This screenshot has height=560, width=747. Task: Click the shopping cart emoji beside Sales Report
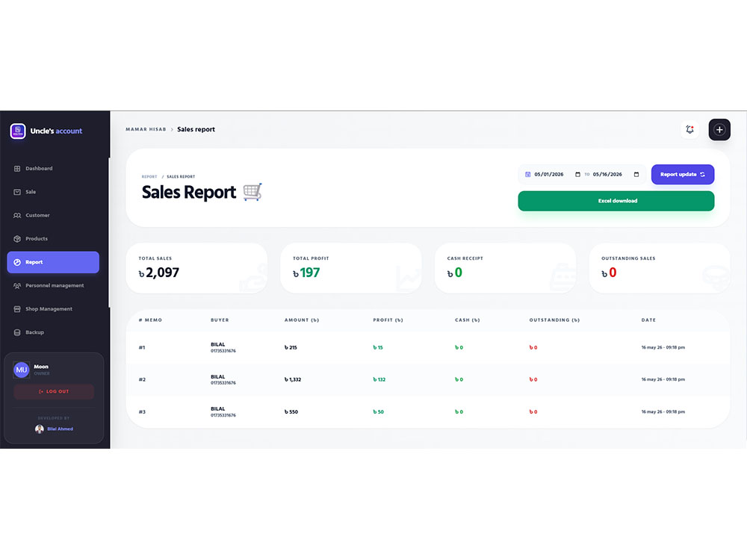[x=252, y=192]
